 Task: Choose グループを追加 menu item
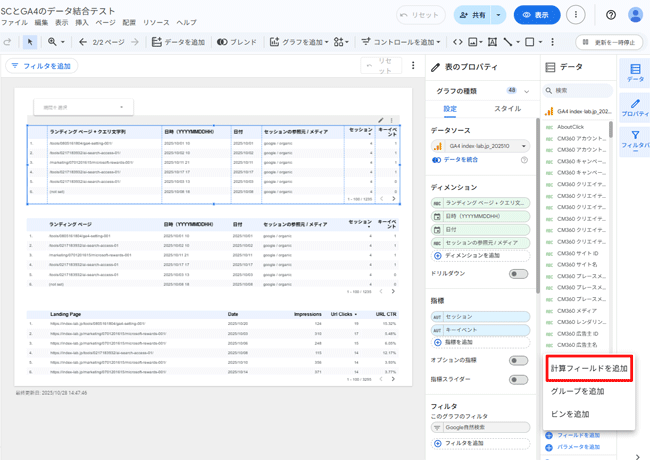[x=589, y=391]
